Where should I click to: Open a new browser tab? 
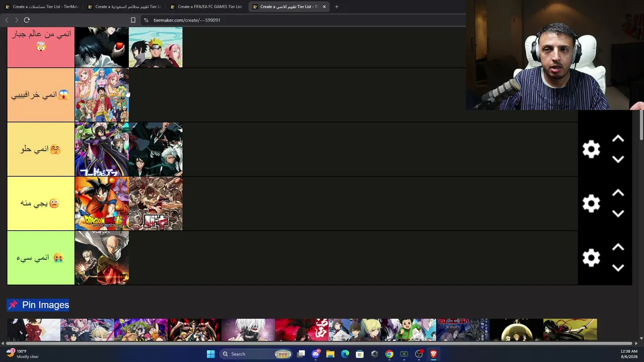coord(337,7)
